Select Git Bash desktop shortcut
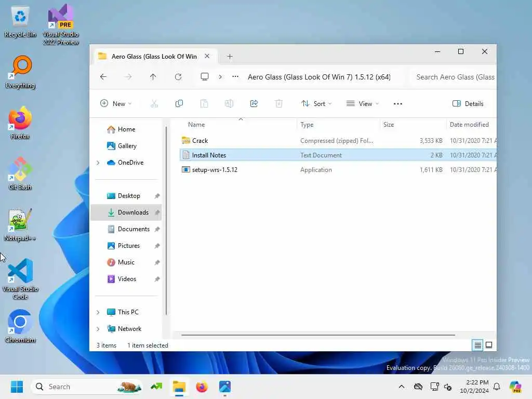 20,174
